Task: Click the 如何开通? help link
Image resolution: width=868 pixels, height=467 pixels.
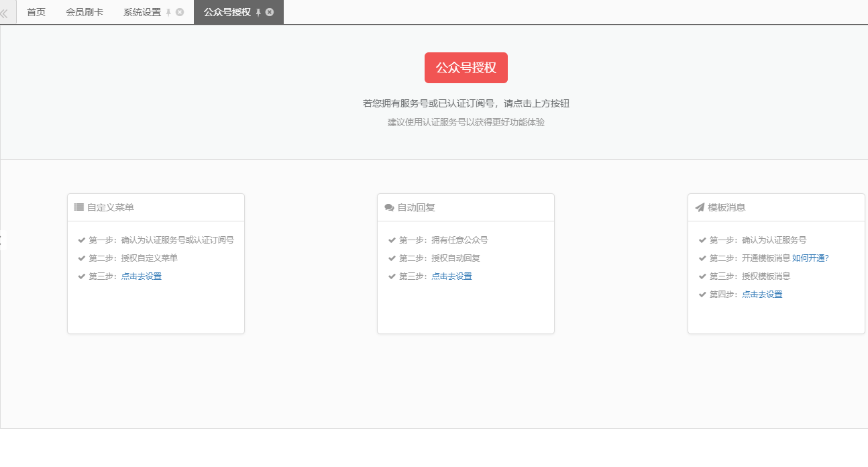Action: click(x=810, y=258)
